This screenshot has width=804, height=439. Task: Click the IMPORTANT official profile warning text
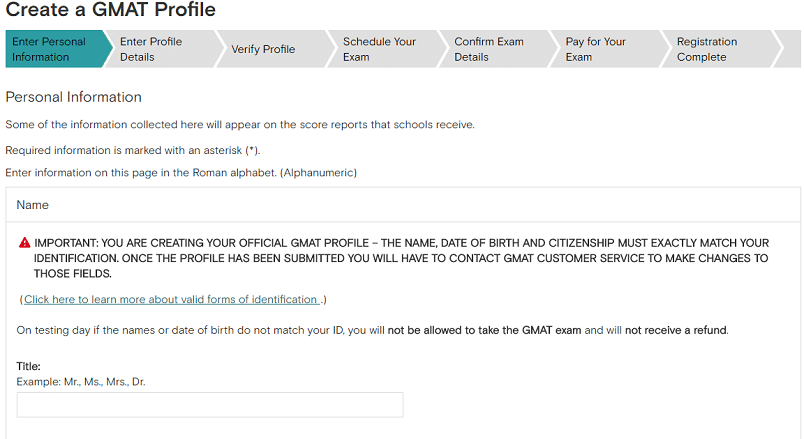coord(400,258)
